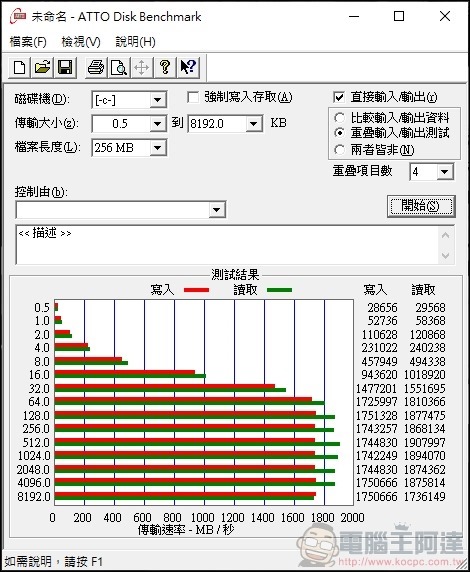Click the question mark About icon

click(165, 67)
